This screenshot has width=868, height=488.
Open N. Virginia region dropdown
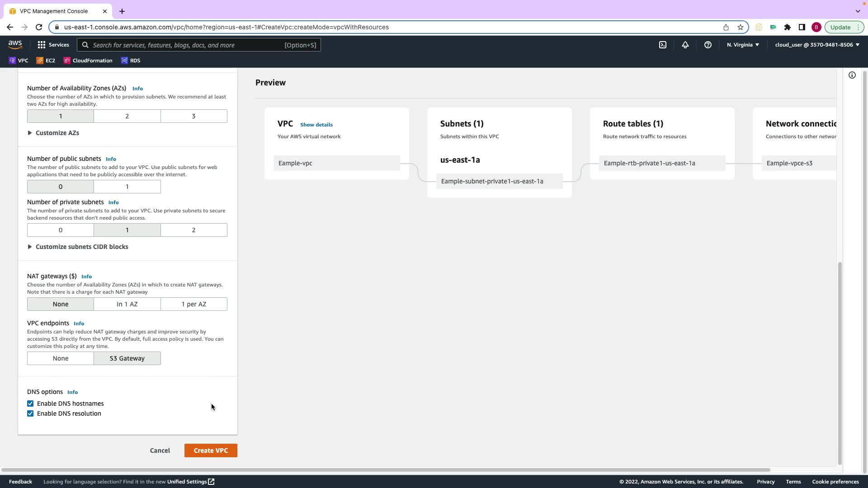[x=743, y=45]
